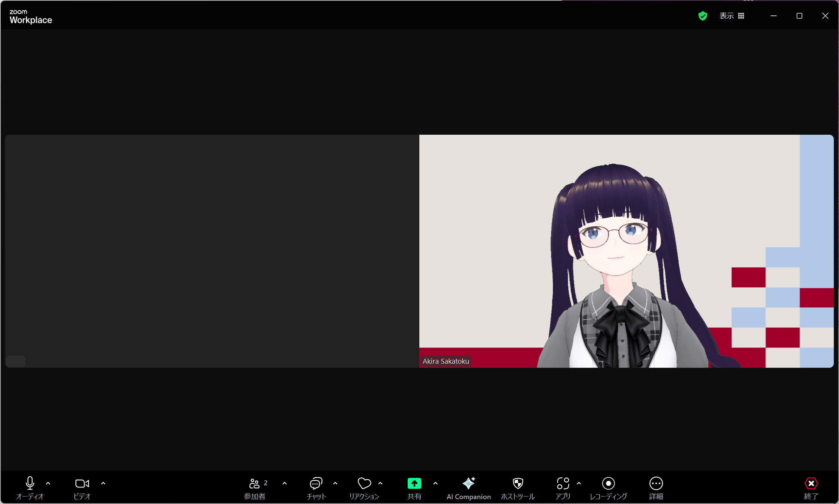
Task: Click the Reactions heart icon
Action: point(364,483)
